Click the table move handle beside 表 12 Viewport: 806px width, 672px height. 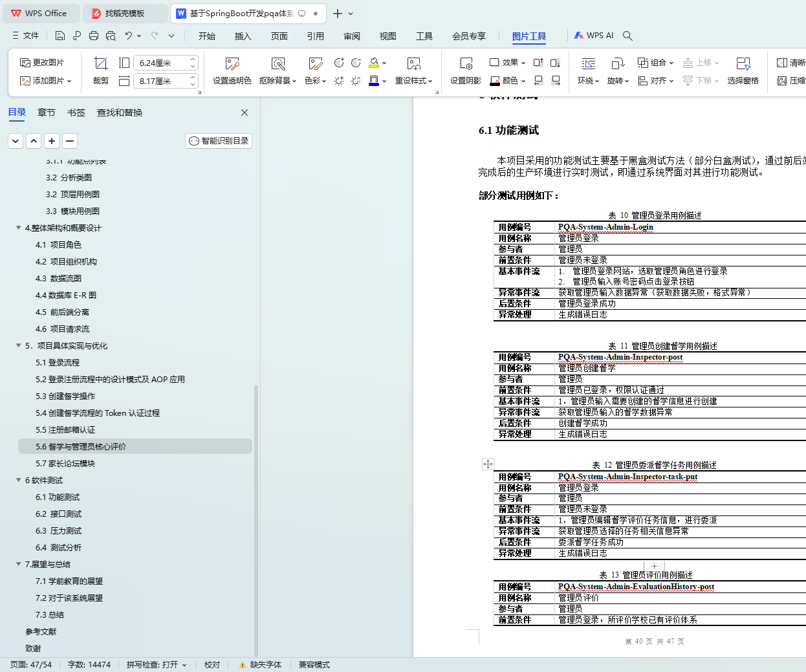click(x=488, y=464)
